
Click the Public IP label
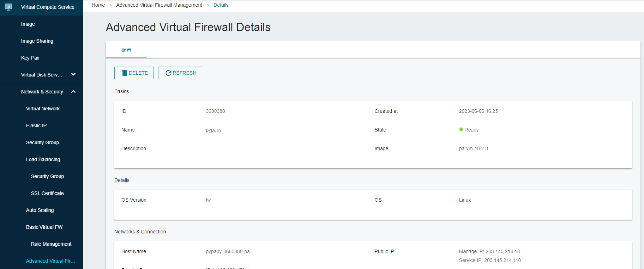click(384, 251)
